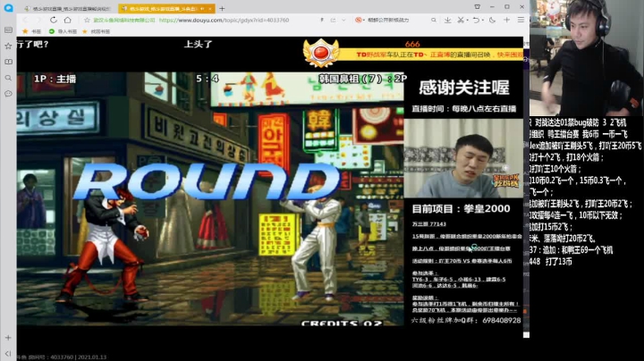Open the skin shirt icon in the title bar

tap(478, 6)
